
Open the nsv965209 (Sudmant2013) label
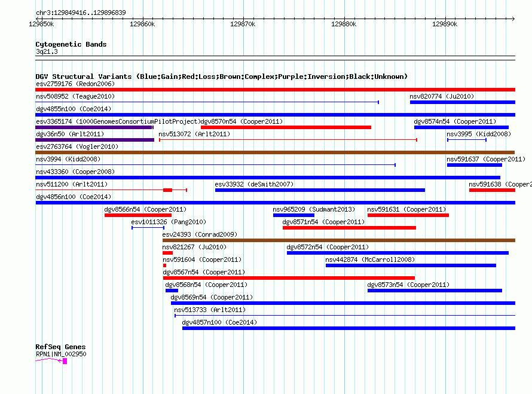coord(314,209)
